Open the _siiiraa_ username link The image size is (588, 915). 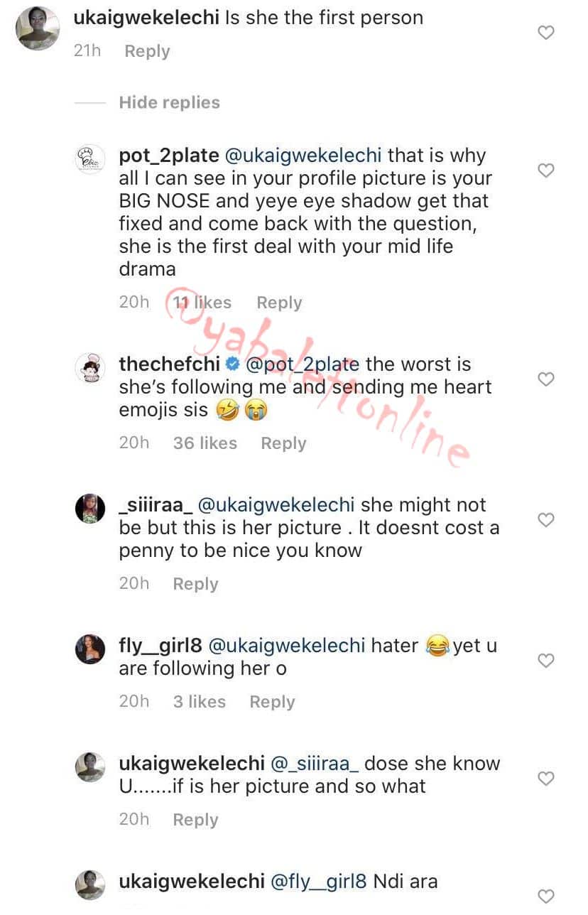point(154,505)
